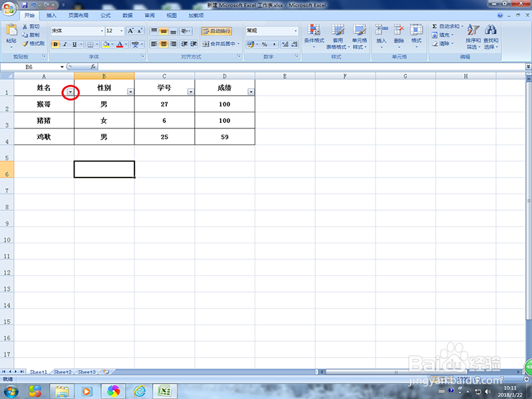Open the font size 12 dropdown
Viewport: 532px width, 399px height.
tap(122, 31)
